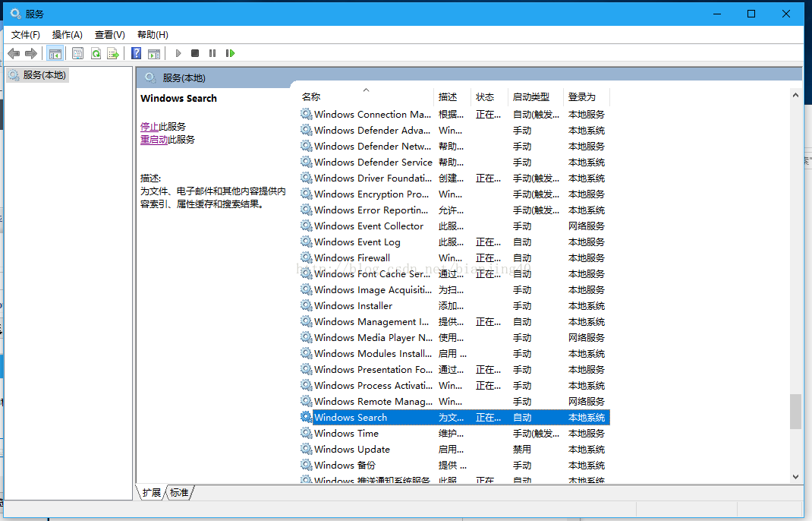
Task: Select the Windows Driver Foundati... service row
Action: coord(455,178)
